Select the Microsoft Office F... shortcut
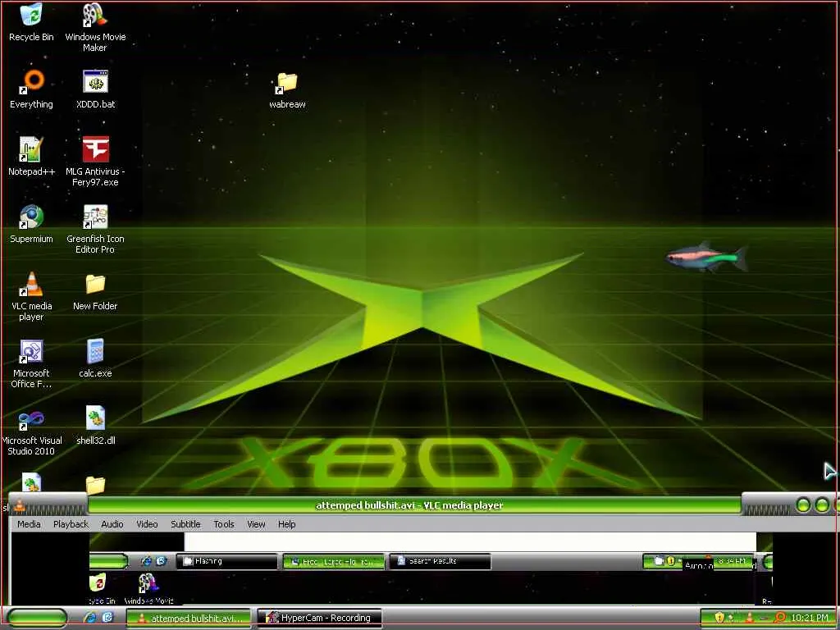This screenshot has height=630, width=840. (32, 363)
